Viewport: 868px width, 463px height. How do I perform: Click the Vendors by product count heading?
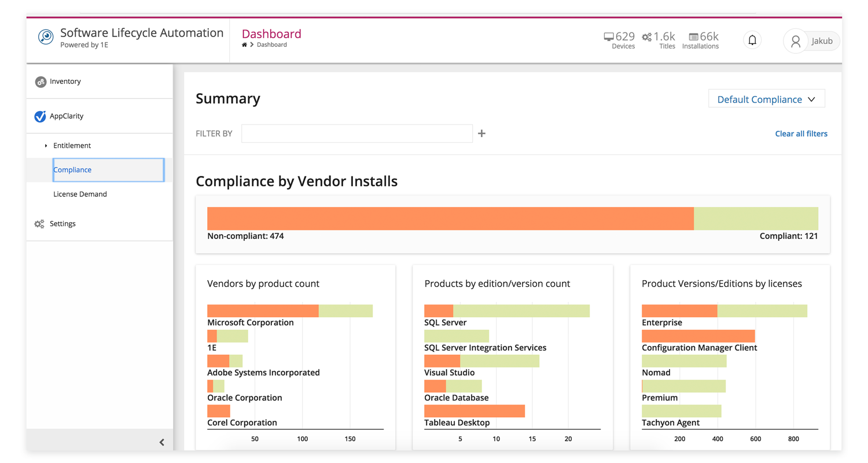click(x=263, y=284)
